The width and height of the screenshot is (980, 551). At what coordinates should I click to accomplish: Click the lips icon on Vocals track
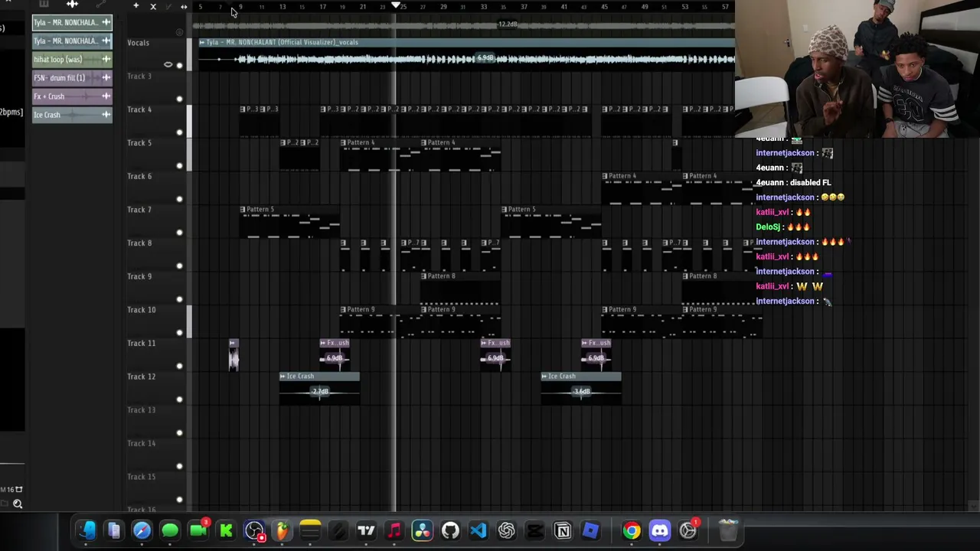pos(168,64)
